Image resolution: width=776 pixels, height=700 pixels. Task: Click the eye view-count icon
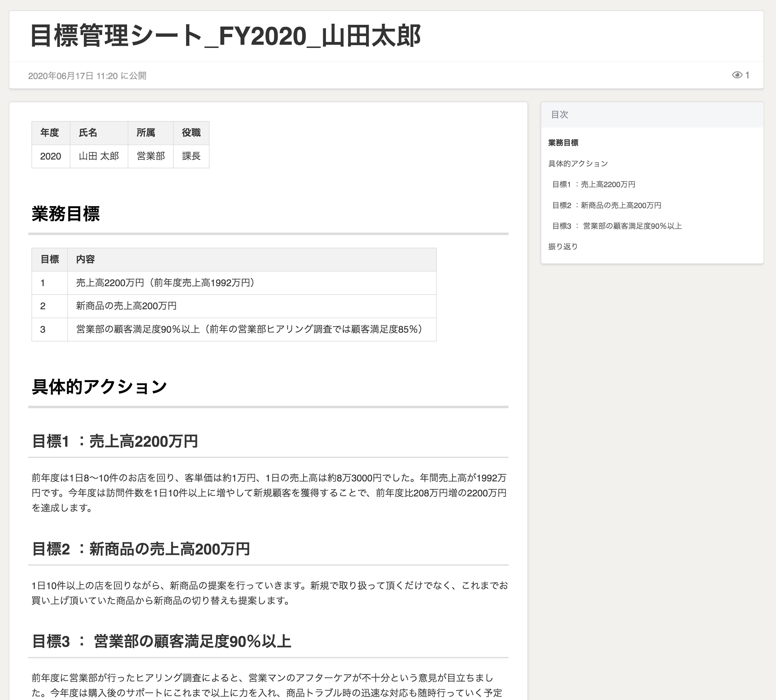(x=736, y=75)
